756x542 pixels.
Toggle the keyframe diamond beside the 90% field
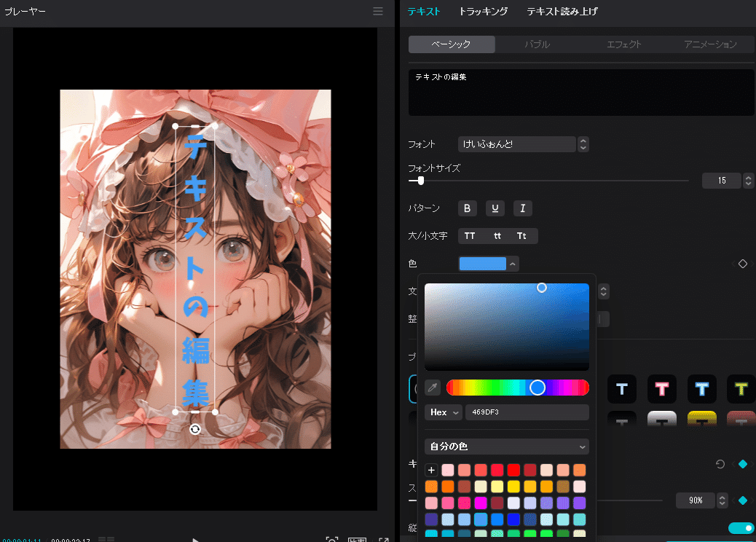pyautogui.click(x=742, y=500)
